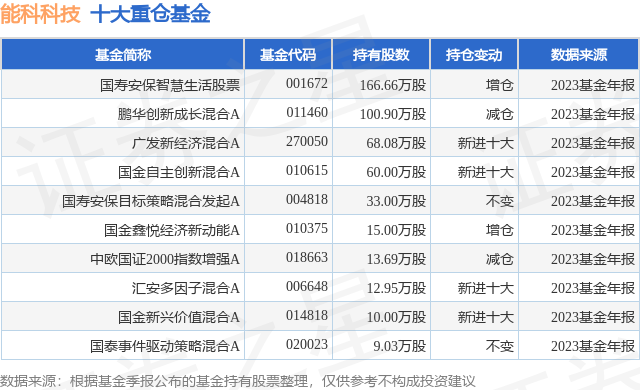Click 减仓 in the 中欧国证2000指数增强A row
Screen dimensions: 640x390
pos(500,259)
